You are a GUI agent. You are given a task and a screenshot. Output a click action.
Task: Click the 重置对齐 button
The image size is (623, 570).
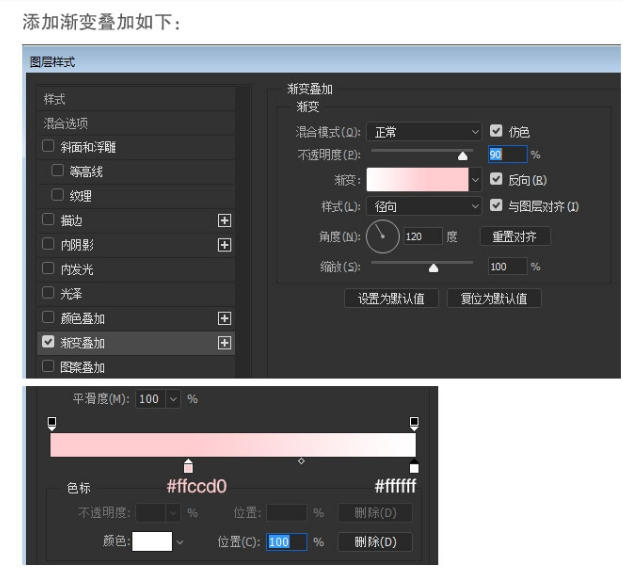(515, 237)
